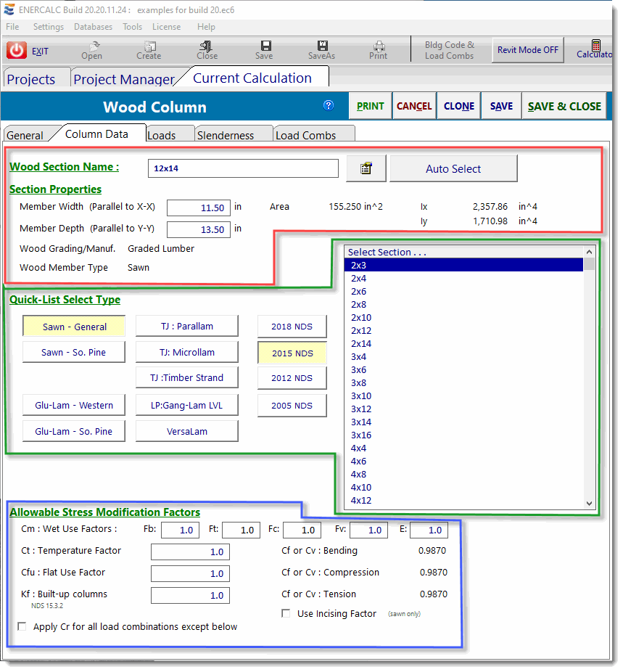The width and height of the screenshot is (623, 672).
Task: Click the Print printer icon
Action: 378,46
